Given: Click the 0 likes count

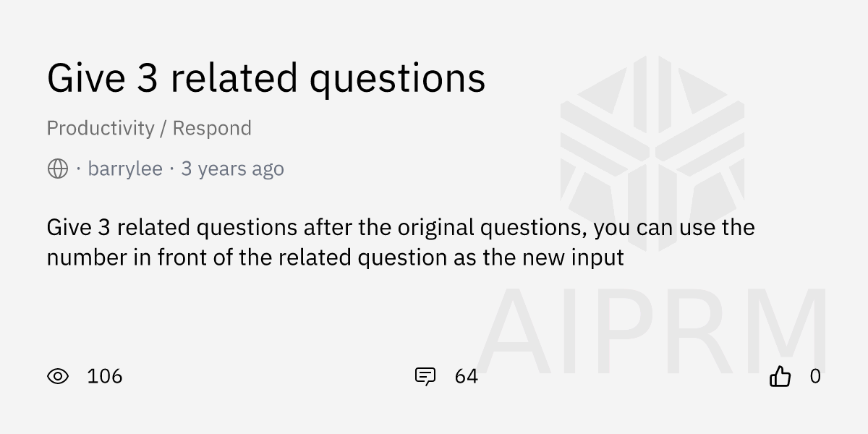Looking at the screenshot, I should [815, 376].
